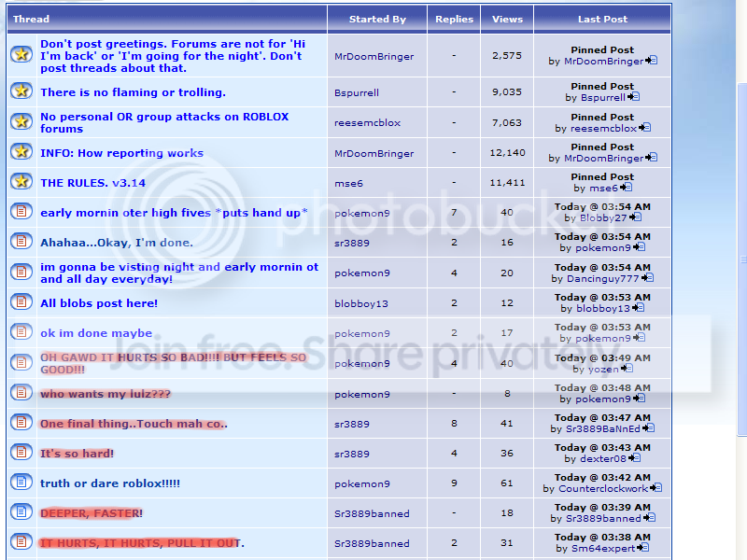Image resolution: width=747 pixels, height=560 pixels.
Task: Click the star icon next to 'No personal OR group attacks'
Action: [21, 121]
